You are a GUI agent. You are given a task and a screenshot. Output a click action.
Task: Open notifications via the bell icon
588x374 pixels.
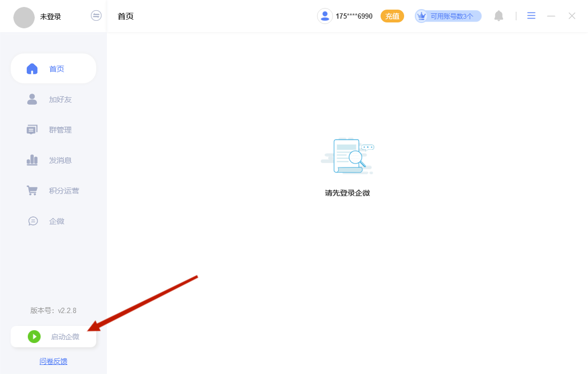pos(499,15)
